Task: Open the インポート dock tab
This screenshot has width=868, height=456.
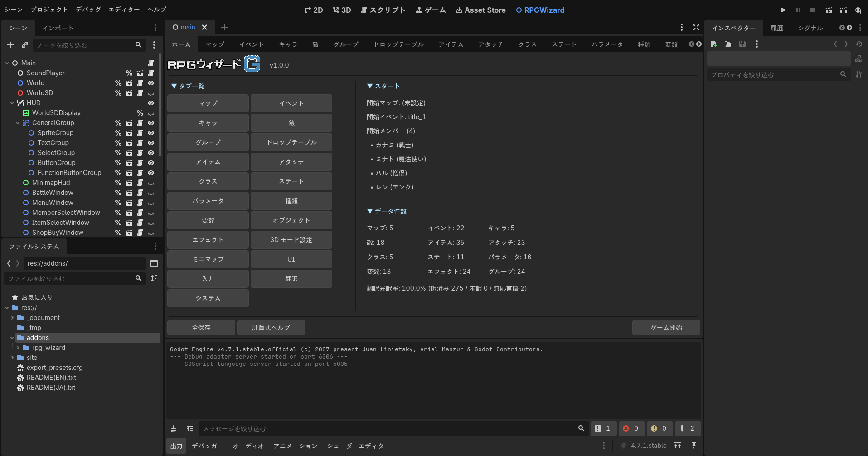Action: click(58, 28)
